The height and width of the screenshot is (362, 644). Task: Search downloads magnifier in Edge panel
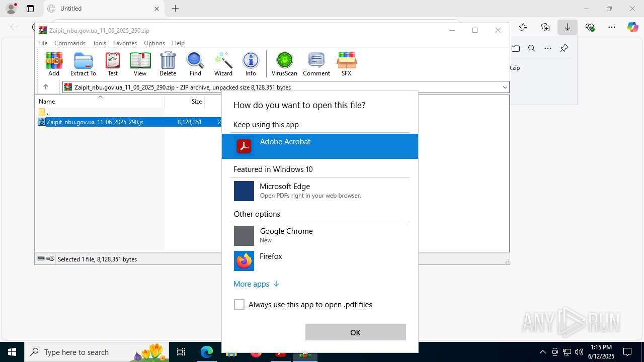(532, 48)
